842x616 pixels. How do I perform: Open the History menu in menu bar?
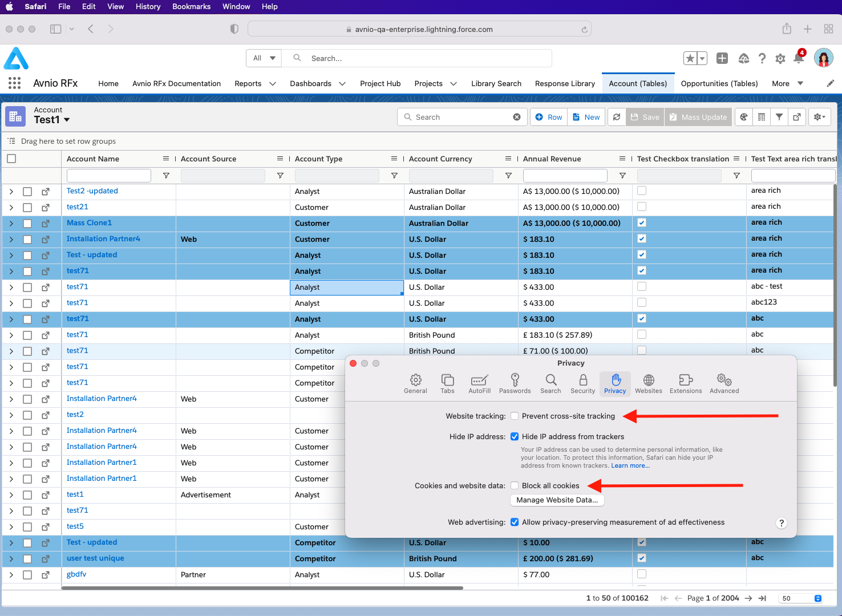[148, 7]
